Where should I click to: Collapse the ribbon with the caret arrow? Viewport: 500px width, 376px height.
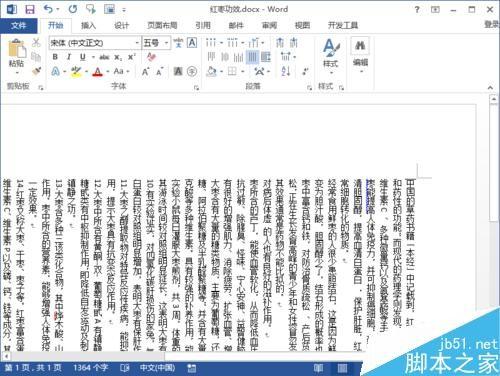point(490,88)
